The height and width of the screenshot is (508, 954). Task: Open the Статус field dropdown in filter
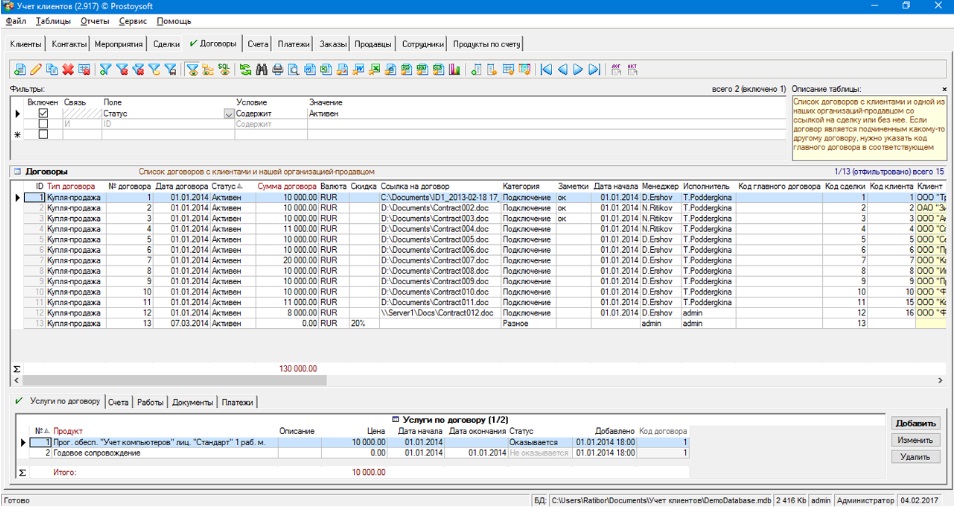pyautogui.click(x=229, y=114)
